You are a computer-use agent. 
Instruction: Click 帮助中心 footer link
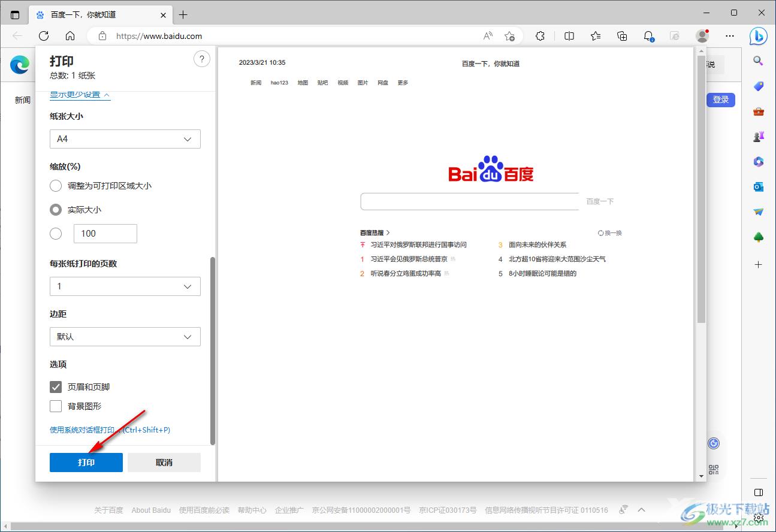[x=252, y=510]
